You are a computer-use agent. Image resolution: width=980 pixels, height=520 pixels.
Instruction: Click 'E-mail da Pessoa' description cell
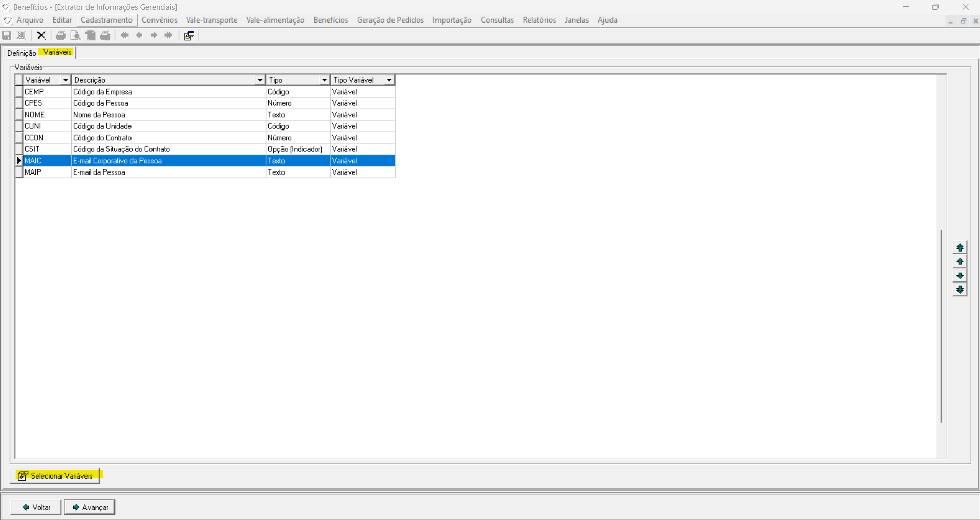pos(168,172)
